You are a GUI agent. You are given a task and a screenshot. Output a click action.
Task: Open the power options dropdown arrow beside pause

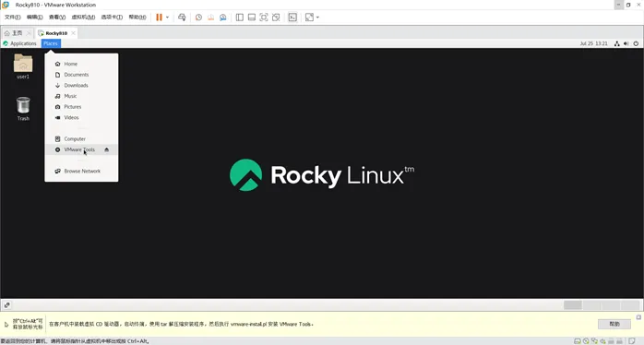pyautogui.click(x=167, y=18)
